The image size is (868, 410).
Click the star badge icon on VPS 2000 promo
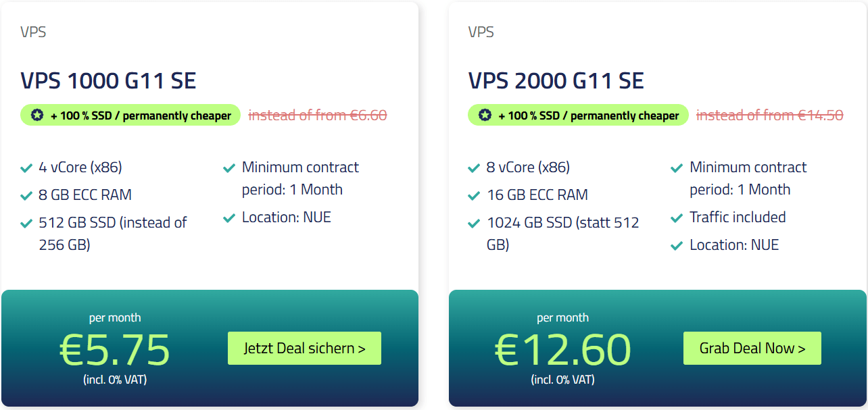click(x=485, y=116)
